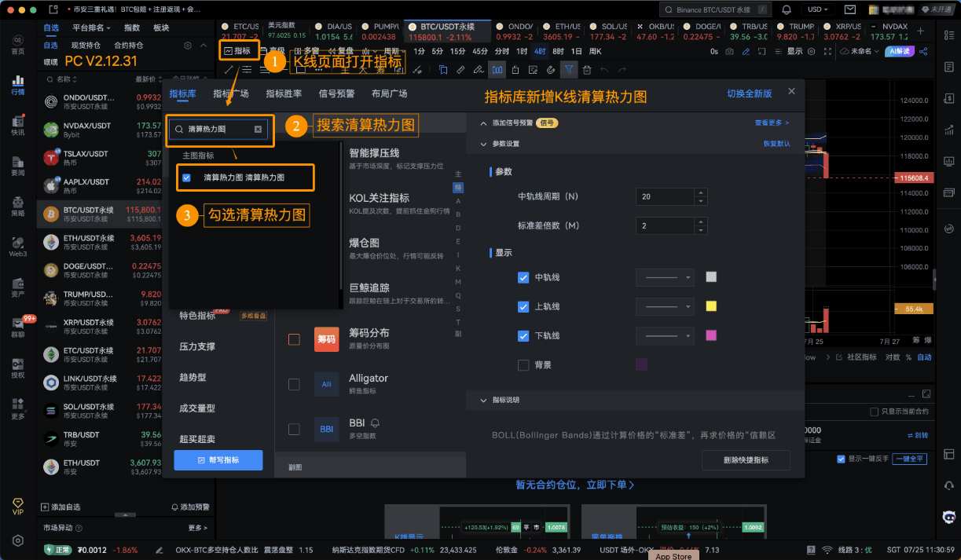Screen dimensions: 961x560
Task: Open the 群聊 group chat icon
Action: [17, 328]
